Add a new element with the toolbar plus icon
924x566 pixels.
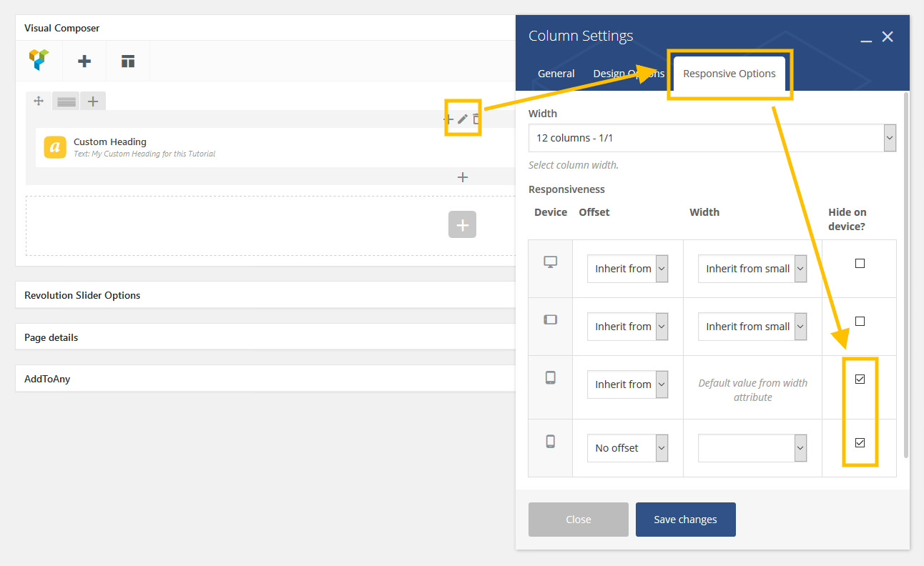coord(84,61)
